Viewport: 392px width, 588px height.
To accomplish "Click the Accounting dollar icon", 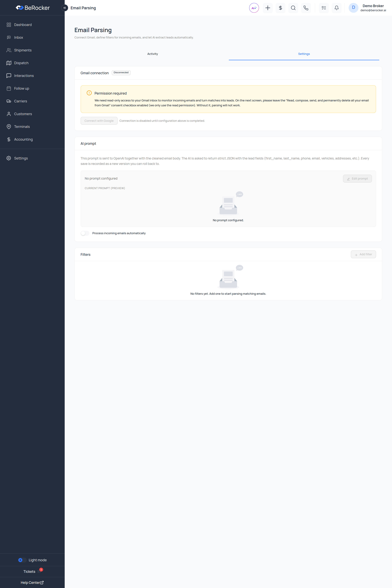I will 9,140.
